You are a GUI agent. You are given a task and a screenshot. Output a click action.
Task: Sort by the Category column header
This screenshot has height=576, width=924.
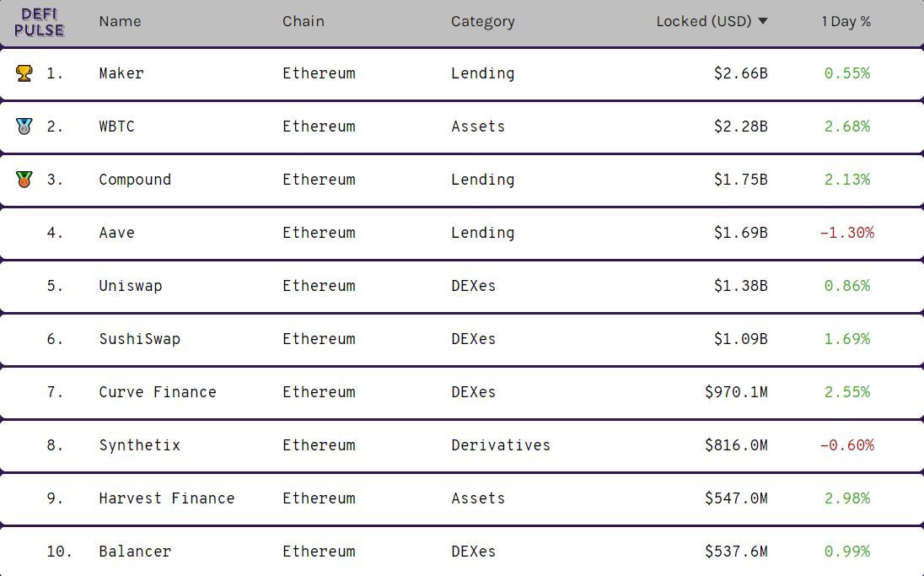482,22
